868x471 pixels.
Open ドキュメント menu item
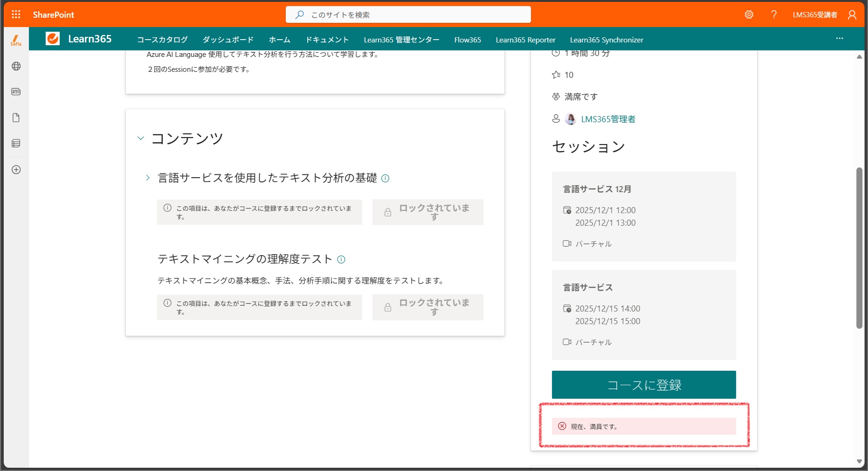[327, 40]
